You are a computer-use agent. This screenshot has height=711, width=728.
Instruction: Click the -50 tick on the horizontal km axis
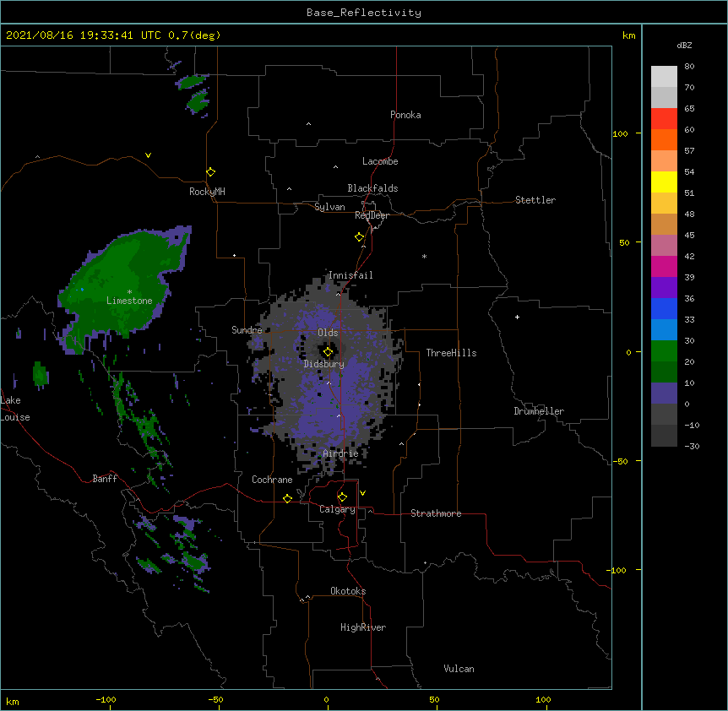(215, 699)
